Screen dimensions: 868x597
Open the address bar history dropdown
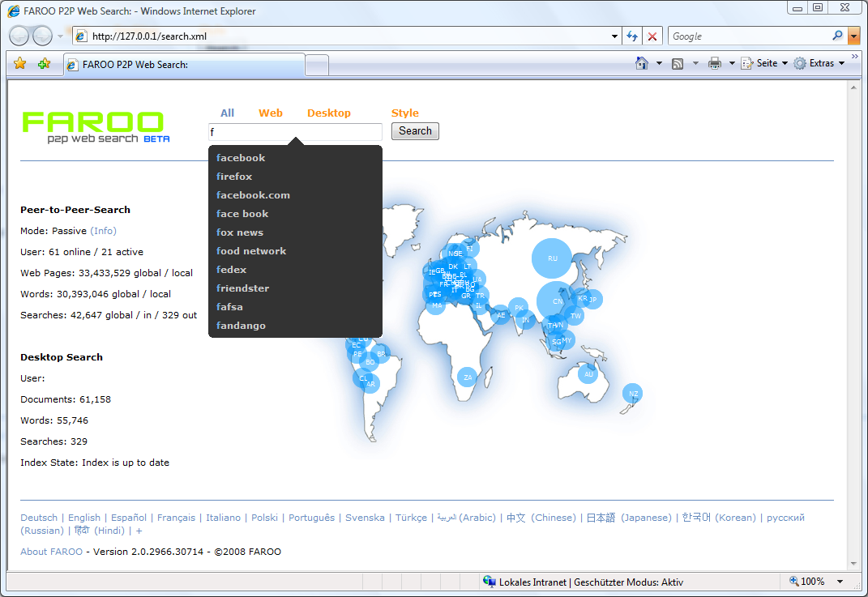(614, 36)
